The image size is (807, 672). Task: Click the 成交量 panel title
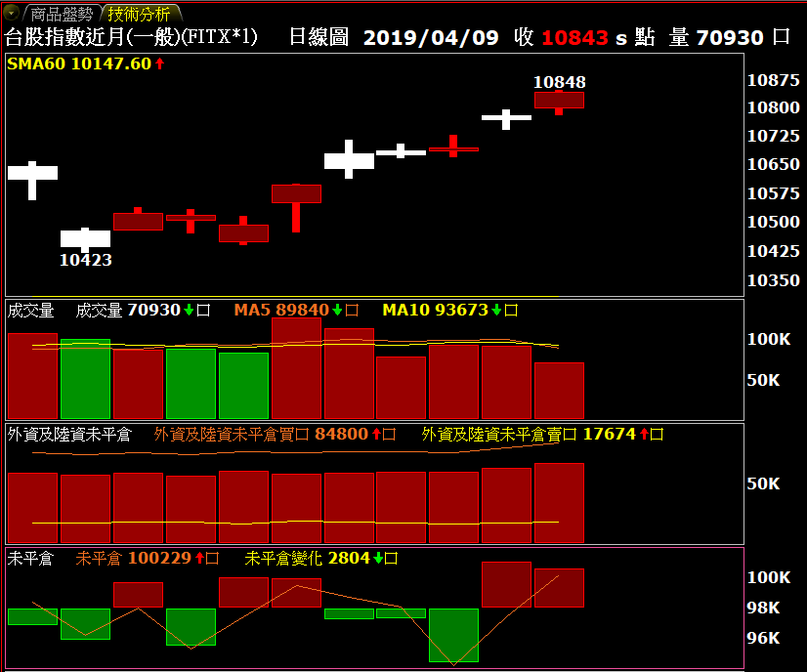(31, 311)
